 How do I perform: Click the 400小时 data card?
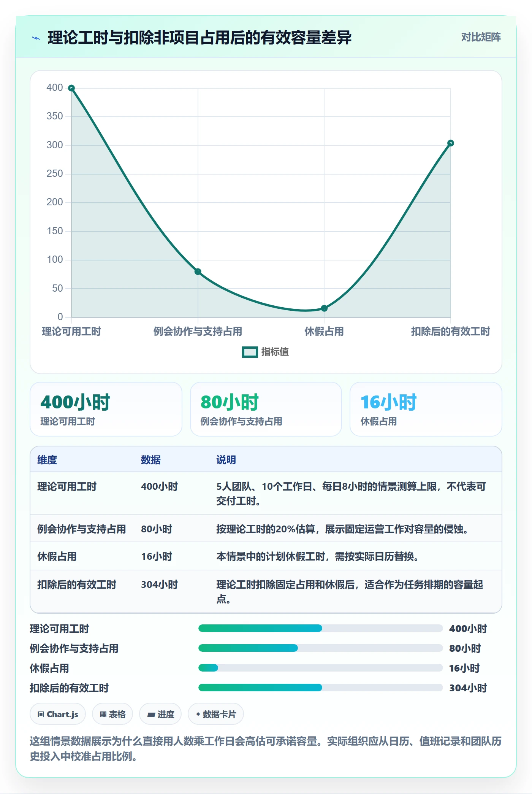[x=106, y=409]
